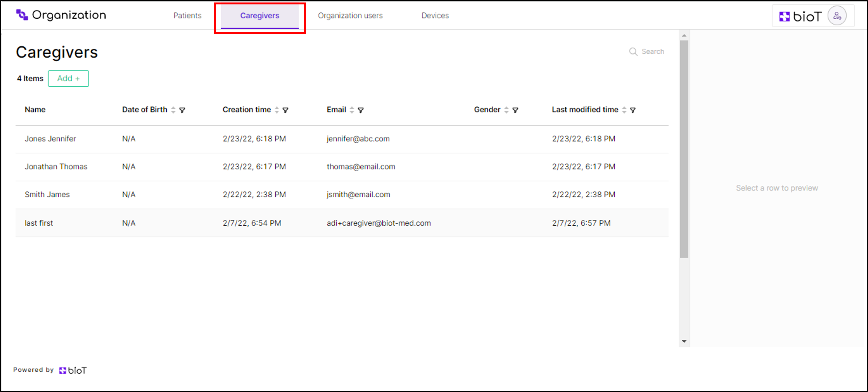Sort the Email column

[x=352, y=110]
